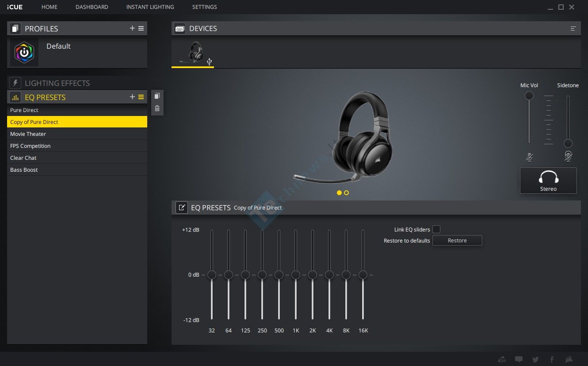This screenshot has width=588, height=366.
Task: Toggle the Stereo audio mode button
Action: [x=548, y=181]
